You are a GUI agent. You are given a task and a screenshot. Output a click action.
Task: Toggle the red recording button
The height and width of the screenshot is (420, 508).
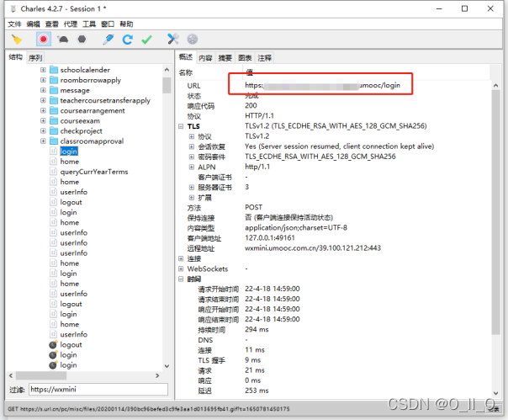tap(44, 40)
